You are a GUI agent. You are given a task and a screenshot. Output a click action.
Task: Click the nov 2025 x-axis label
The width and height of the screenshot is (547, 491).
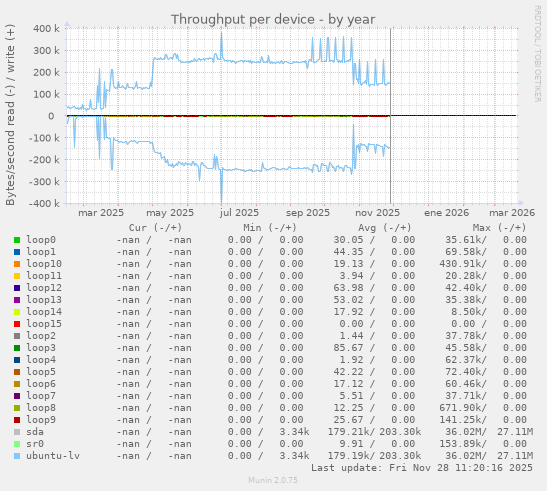click(x=377, y=213)
